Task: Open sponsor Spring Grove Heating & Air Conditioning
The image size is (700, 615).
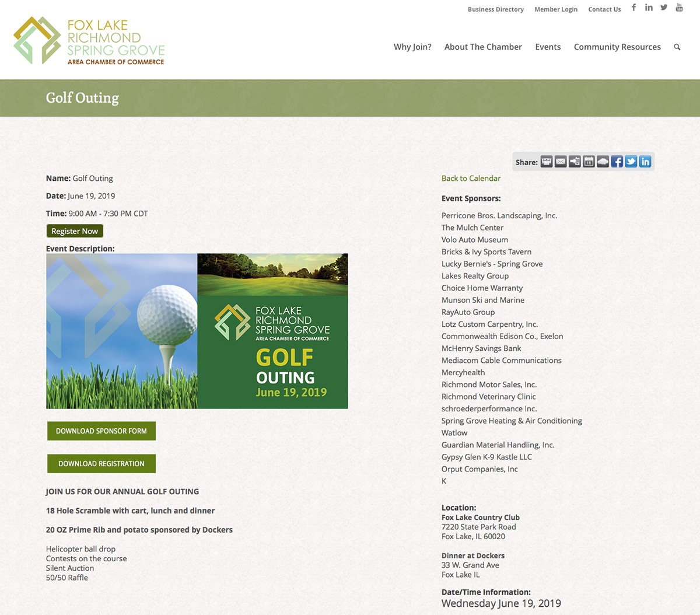Action: [512, 421]
